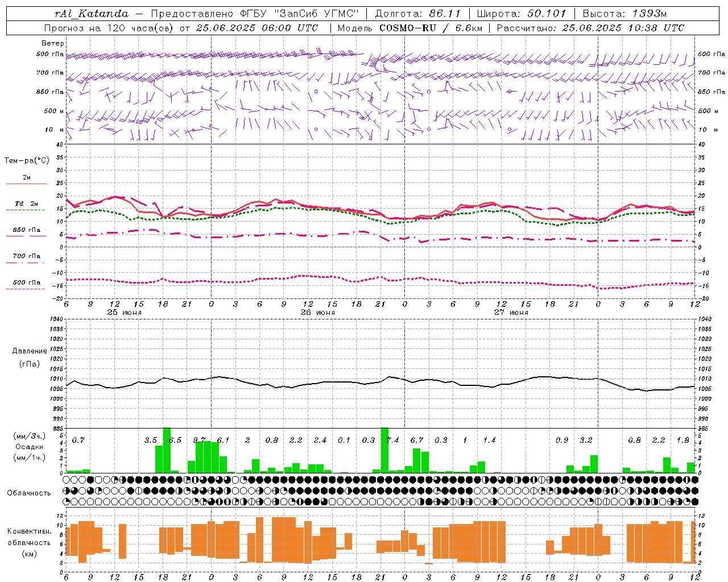
Task: Click the 25 июня date label
Action: 125,313
